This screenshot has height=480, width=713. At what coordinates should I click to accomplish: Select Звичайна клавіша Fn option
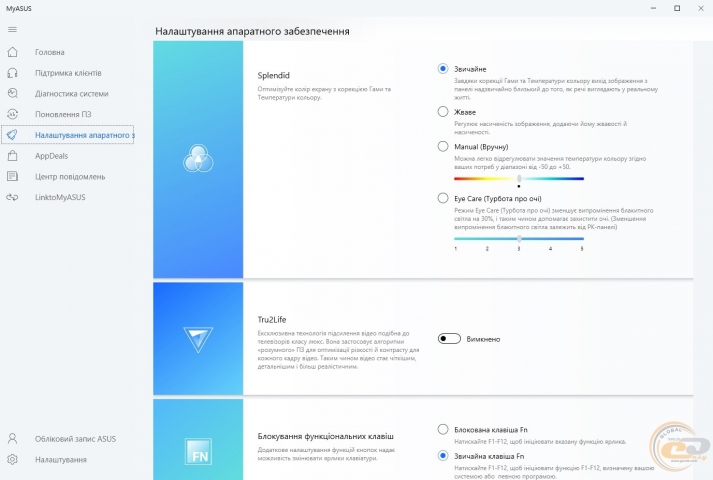coord(443,455)
